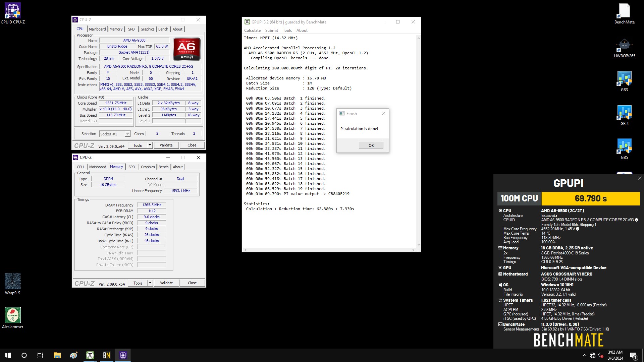Screen dimensions: 644x362
Task: Open the GB5 desktop shortcut
Action: [x=624, y=149]
